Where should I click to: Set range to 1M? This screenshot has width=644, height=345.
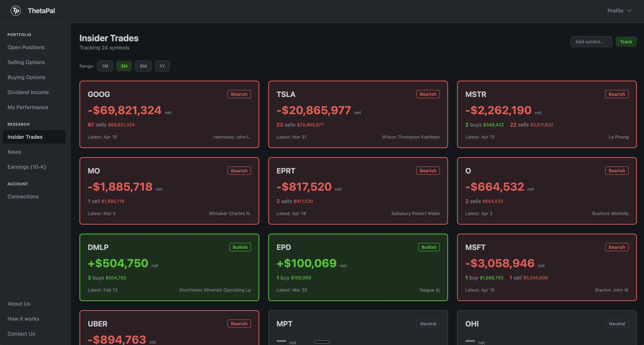[105, 66]
